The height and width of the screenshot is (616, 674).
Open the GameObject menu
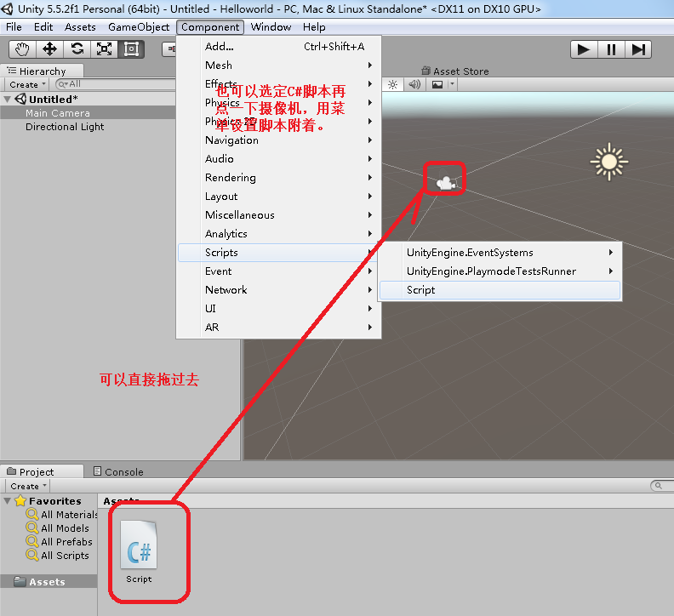point(139,27)
